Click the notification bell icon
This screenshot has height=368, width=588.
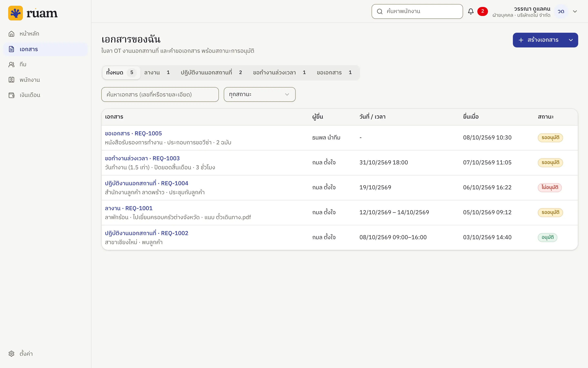coord(471,11)
